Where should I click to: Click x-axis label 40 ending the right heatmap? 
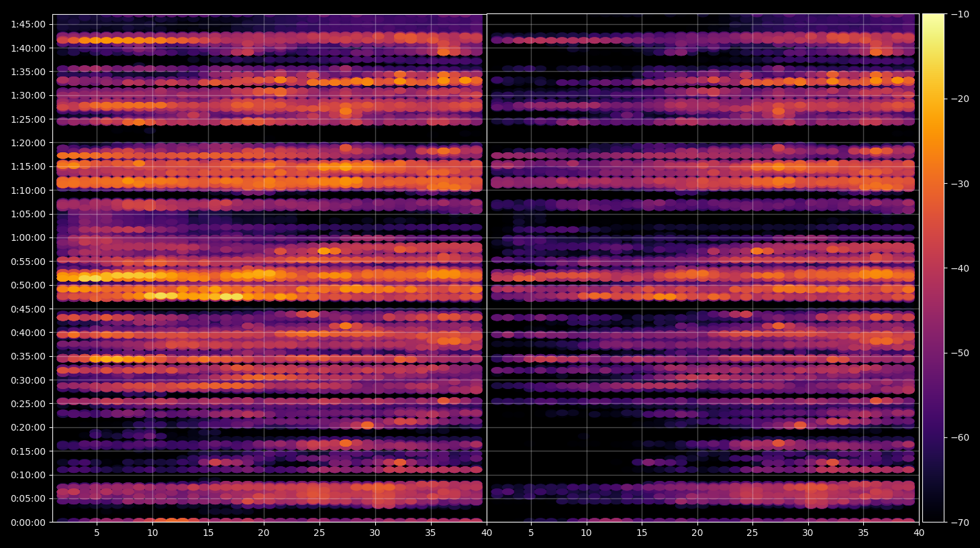tap(919, 533)
